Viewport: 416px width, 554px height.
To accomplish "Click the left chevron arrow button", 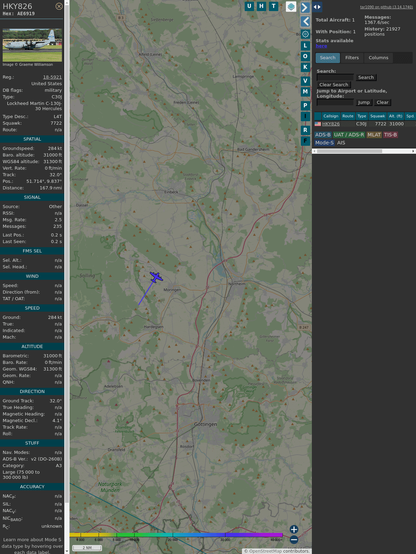I will (x=305, y=21).
